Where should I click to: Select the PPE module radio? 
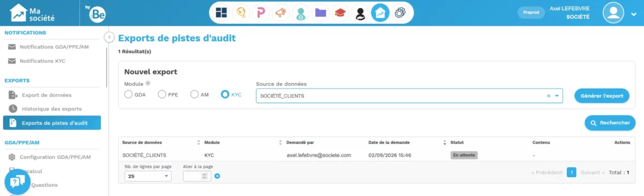[162, 95]
